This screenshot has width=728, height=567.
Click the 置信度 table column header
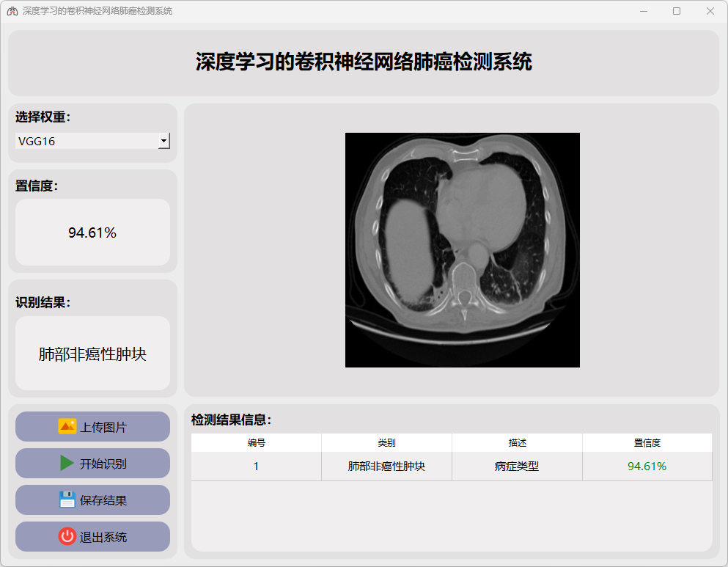pyautogui.click(x=647, y=443)
